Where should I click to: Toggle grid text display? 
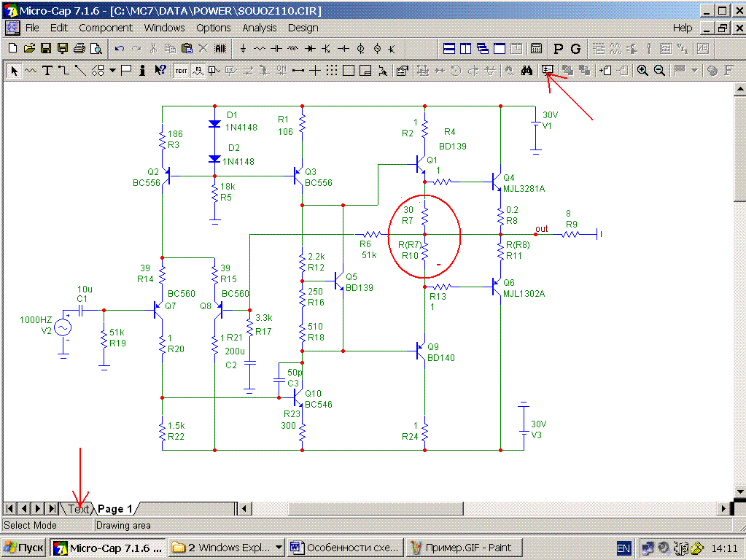pos(182,71)
